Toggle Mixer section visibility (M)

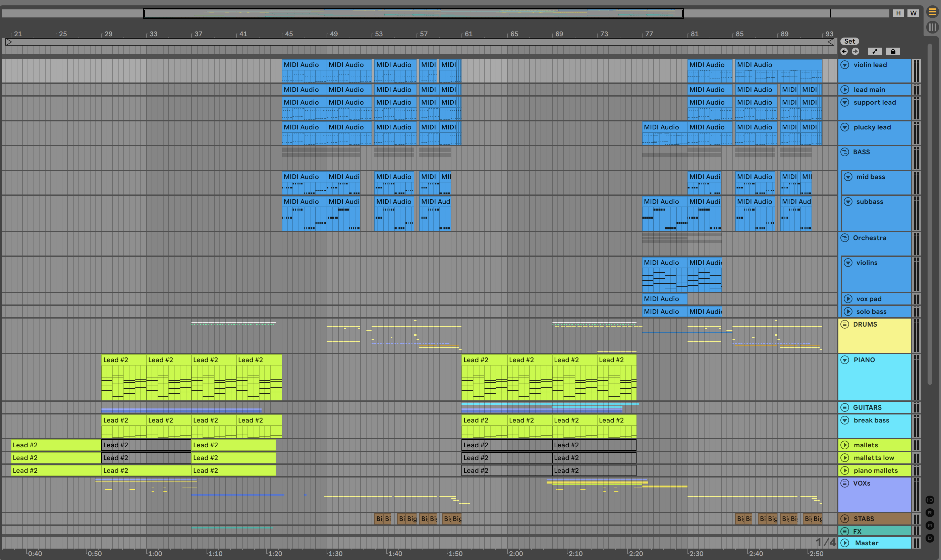930,525
